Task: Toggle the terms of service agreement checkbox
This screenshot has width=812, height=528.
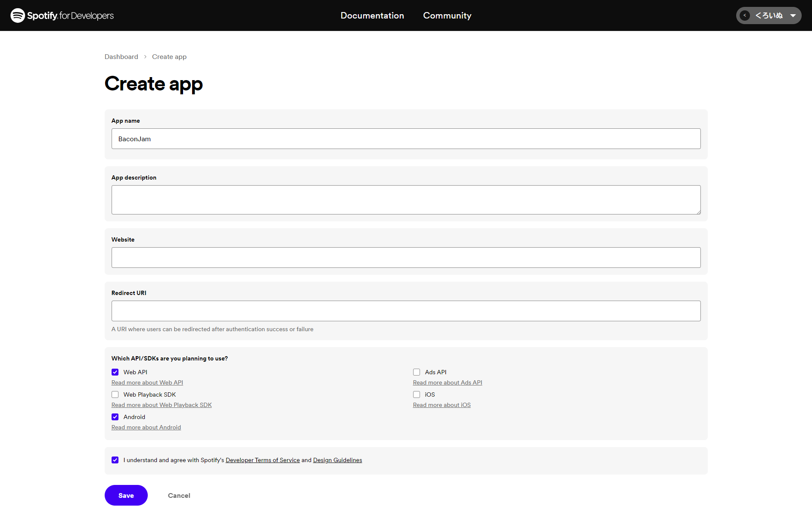Action: (x=115, y=460)
